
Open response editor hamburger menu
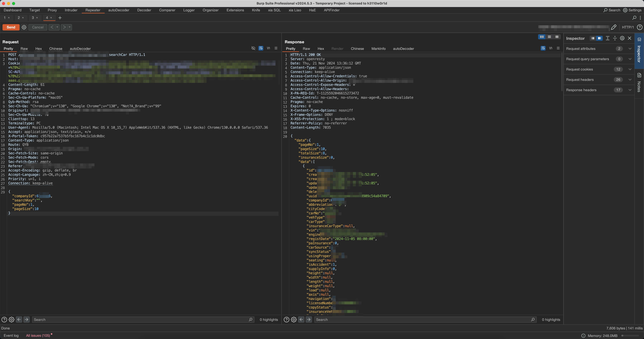558,48
